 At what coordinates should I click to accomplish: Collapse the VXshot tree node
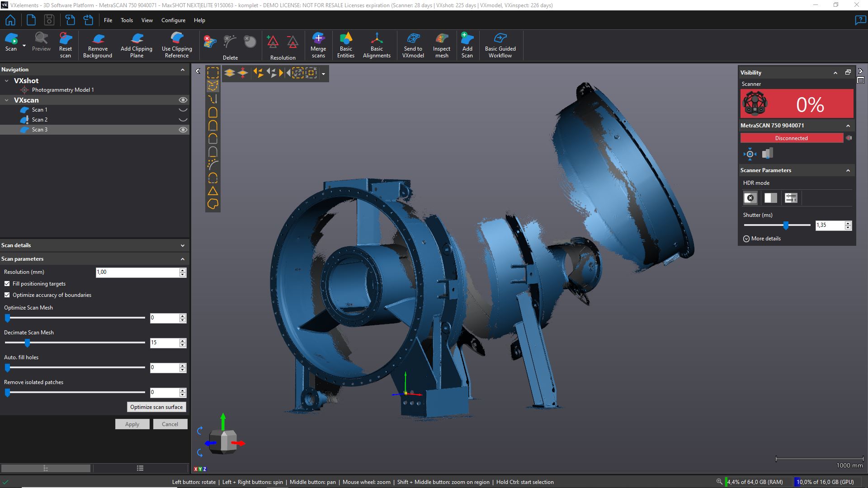click(7, 81)
